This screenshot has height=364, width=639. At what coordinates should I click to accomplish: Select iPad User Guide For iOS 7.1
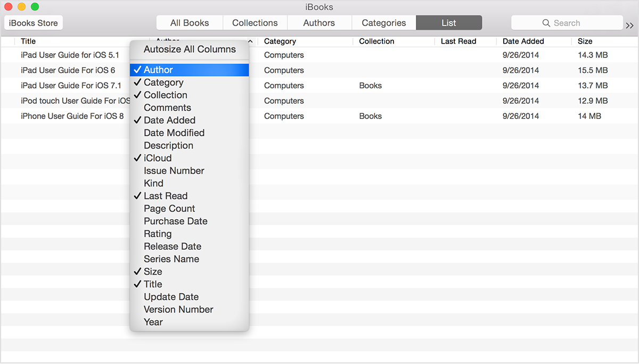point(71,86)
